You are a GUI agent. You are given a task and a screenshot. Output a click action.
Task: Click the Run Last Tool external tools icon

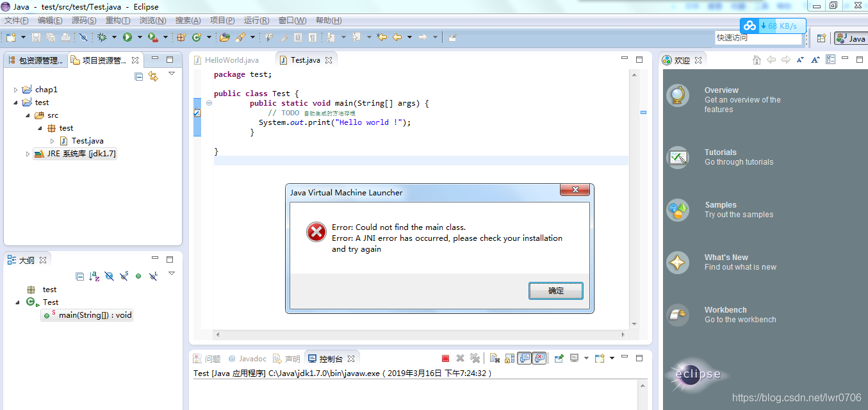tap(152, 38)
